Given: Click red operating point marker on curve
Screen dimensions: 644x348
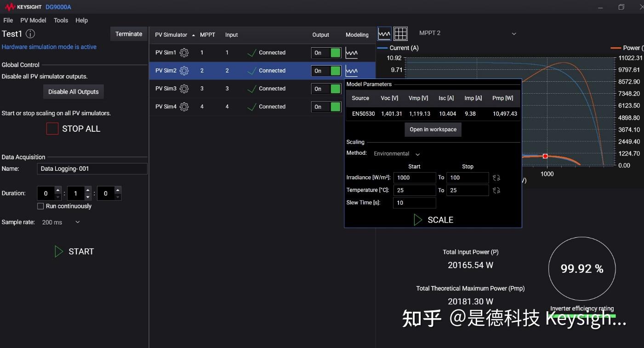Looking at the screenshot, I should click(545, 156).
